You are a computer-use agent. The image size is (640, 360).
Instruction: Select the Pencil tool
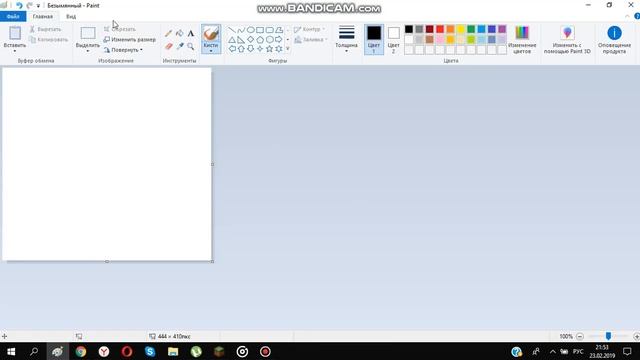[x=168, y=33]
